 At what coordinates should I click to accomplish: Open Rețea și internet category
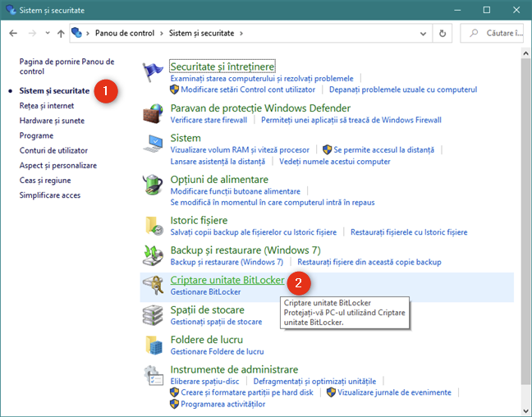47,106
